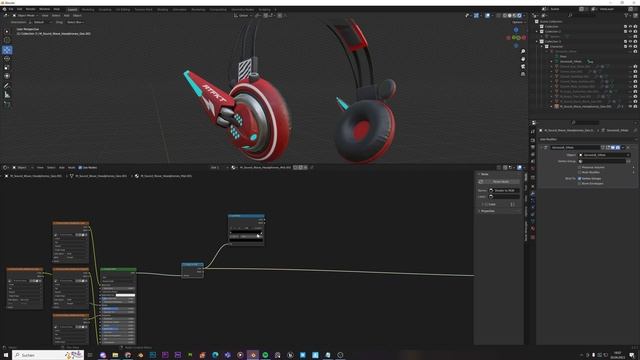Click the node editor type icon
The width and height of the screenshot is (640, 360).
(x=6, y=167)
